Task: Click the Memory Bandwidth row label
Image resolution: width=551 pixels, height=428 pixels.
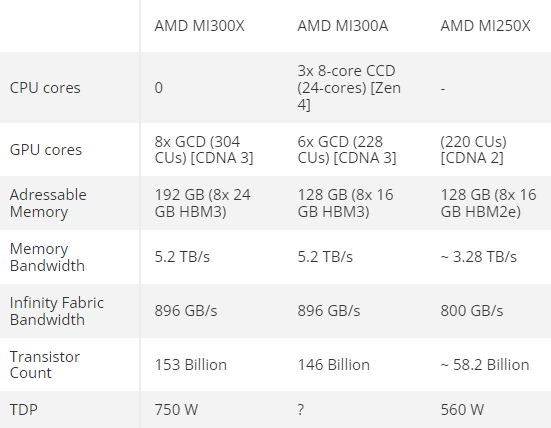Action: pyautogui.click(x=47, y=257)
